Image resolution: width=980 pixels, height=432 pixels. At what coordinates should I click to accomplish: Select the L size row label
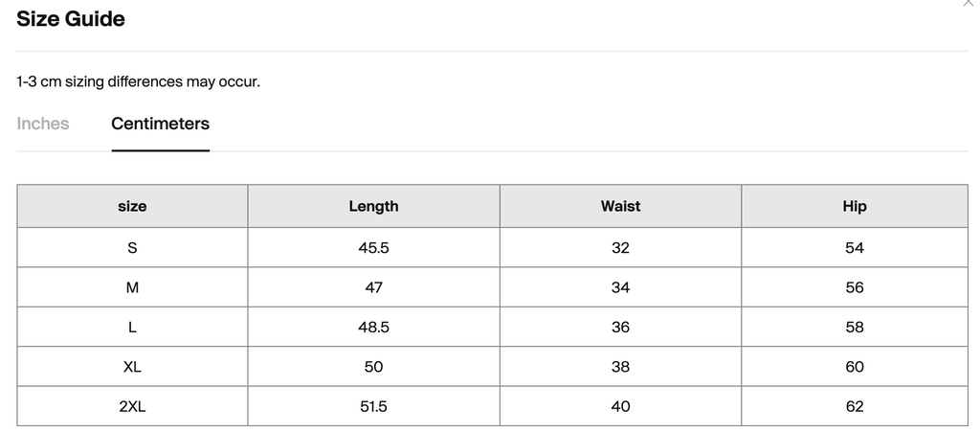(x=132, y=327)
